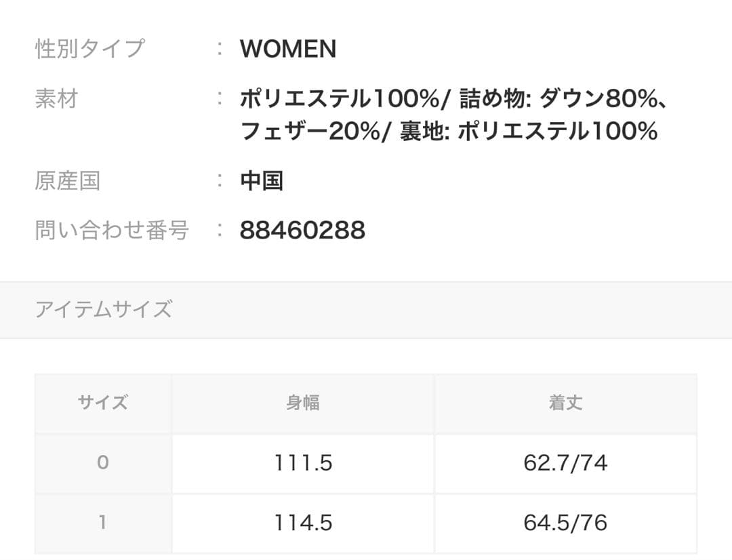Viewport: 732px width, 560px height.
Task: Select the 中国 country of origin value
Action: coord(262,181)
